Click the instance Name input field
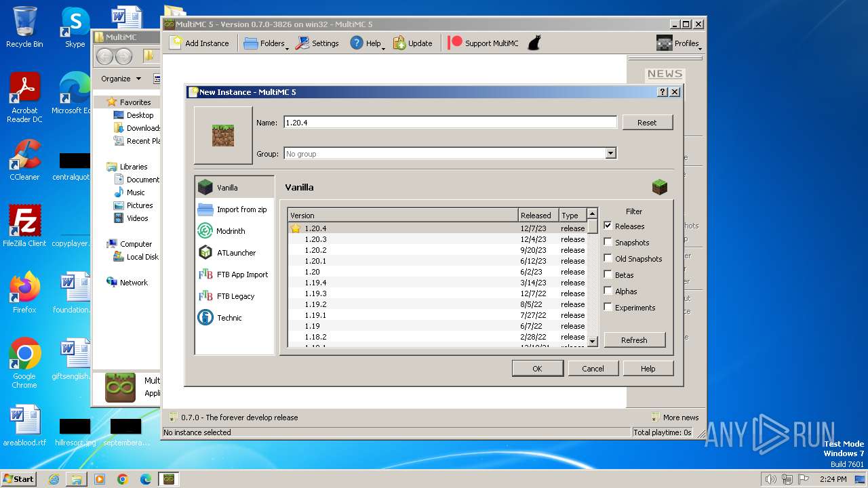 [450, 123]
